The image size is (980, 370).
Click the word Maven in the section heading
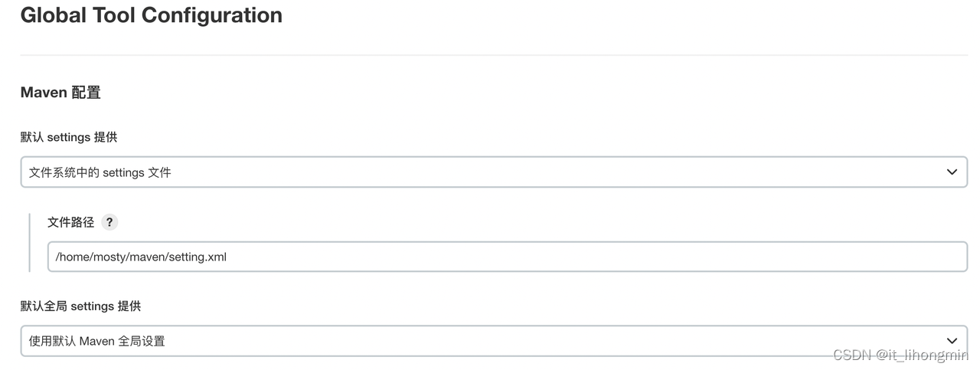(x=44, y=93)
